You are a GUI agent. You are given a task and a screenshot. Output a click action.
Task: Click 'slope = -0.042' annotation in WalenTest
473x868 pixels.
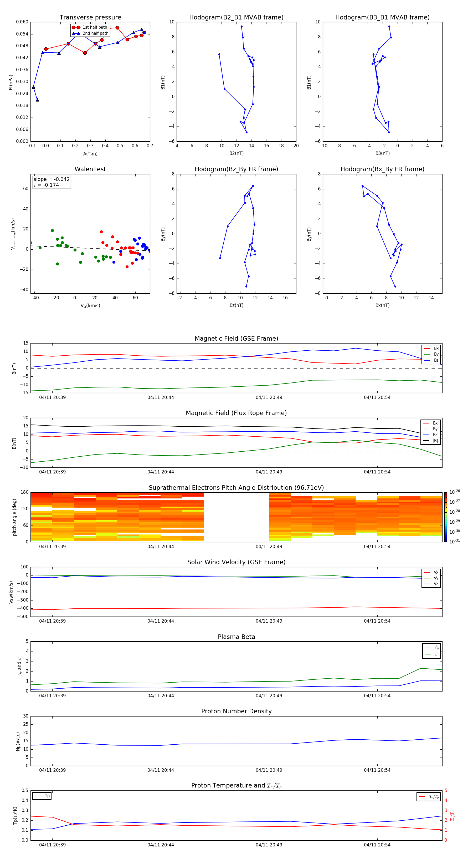tap(52, 179)
